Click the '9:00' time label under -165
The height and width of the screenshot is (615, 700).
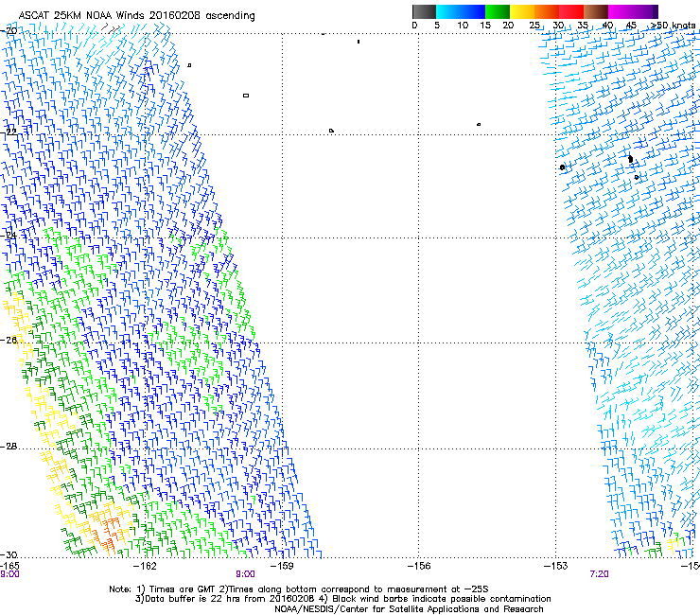(9, 574)
